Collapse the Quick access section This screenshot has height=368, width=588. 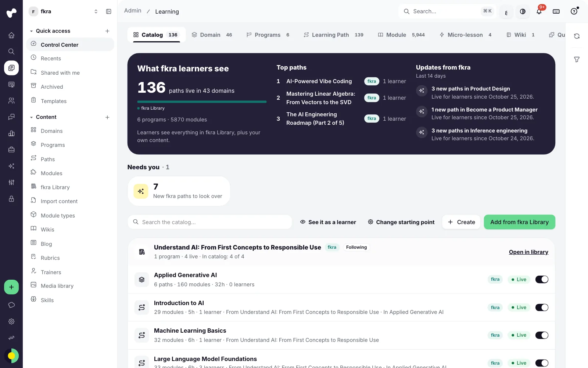click(x=32, y=31)
